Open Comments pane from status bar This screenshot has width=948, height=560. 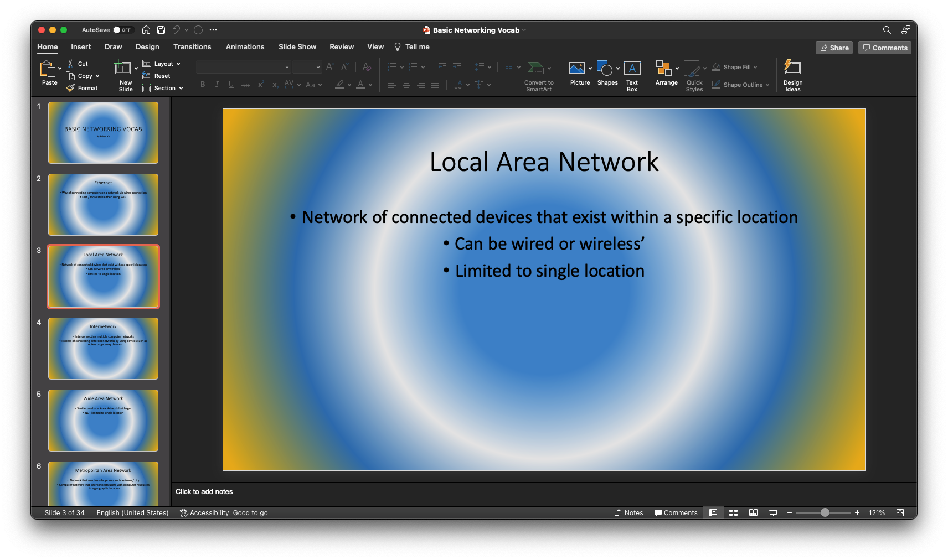pyautogui.click(x=676, y=513)
